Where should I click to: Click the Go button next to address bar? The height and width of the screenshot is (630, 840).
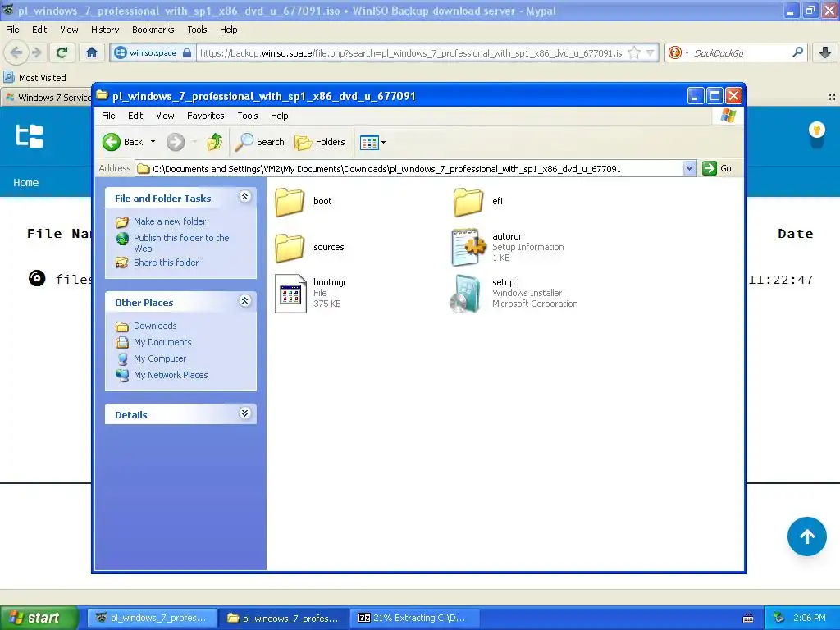pyautogui.click(x=717, y=168)
